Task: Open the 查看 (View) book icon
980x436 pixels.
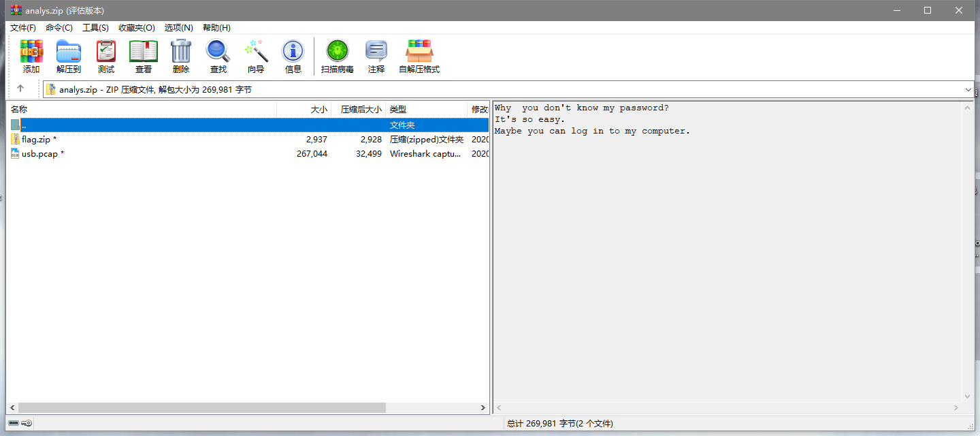Action: (x=144, y=52)
